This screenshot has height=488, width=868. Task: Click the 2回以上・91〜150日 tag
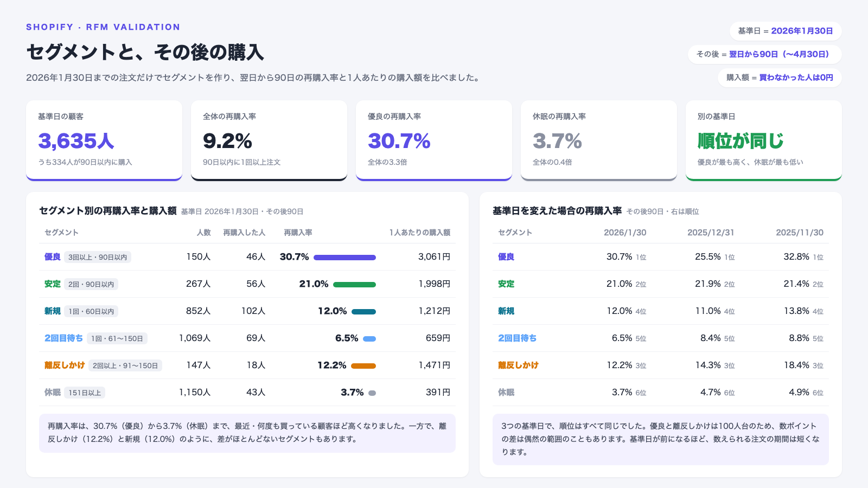[125, 365]
